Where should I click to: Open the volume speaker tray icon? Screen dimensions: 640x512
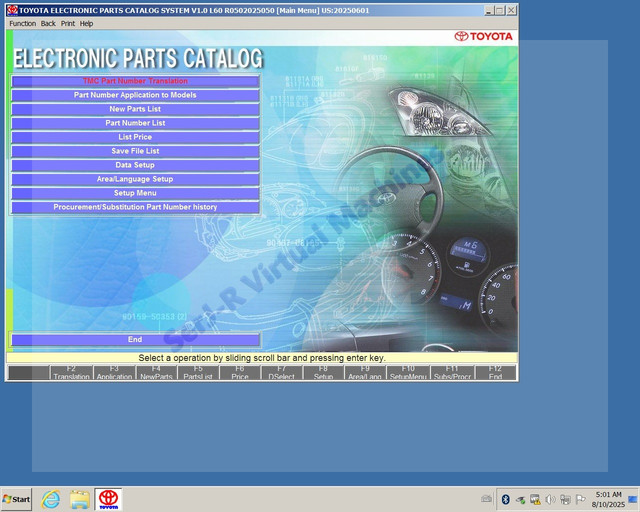click(550, 499)
